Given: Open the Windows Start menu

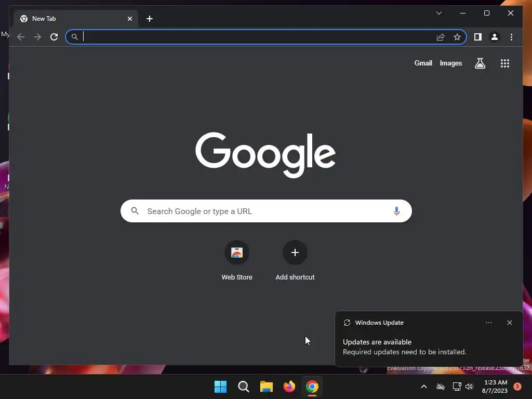Looking at the screenshot, I should 220,387.
